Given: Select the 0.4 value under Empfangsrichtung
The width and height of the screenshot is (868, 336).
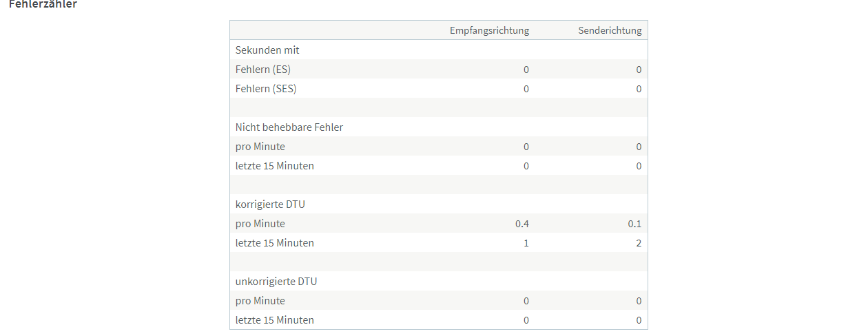Looking at the screenshot, I should [x=522, y=224].
